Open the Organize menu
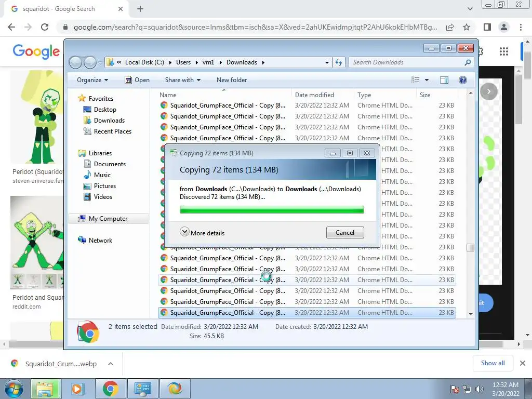The height and width of the screenshot is (399, 532). (x=92, y=80)
